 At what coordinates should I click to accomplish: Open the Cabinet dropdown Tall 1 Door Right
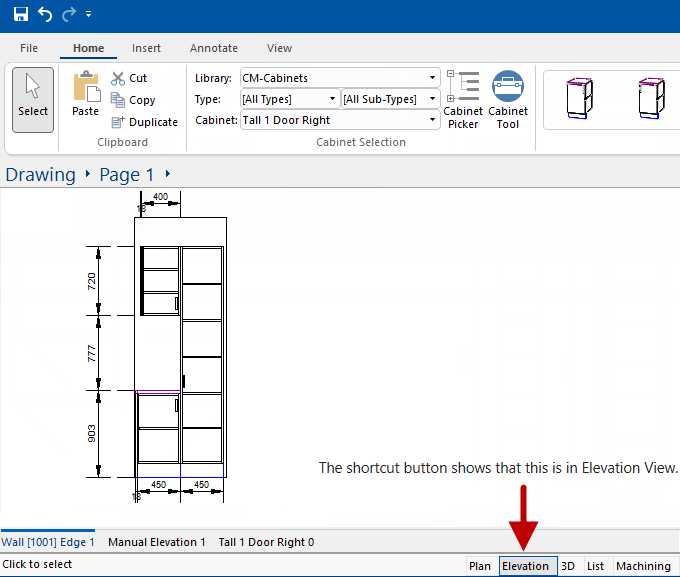coord(340,120)
